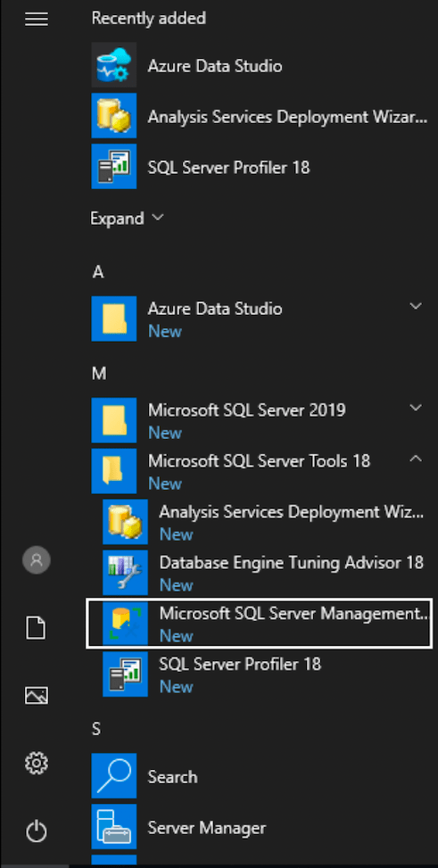The image size is (438, 868).
Task: Click Microsoft SQL Server Management Studio icon
Action: pyautogui.click(x=125, y=624)
